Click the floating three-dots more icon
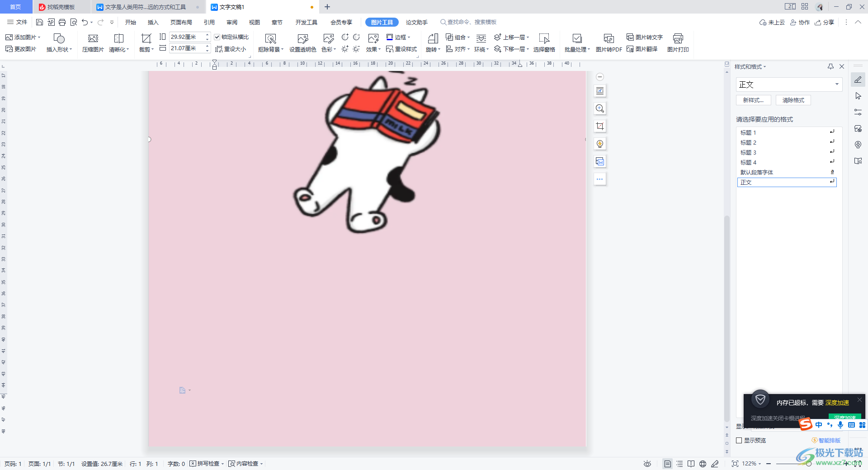868x470 pixels. point(600,179)
